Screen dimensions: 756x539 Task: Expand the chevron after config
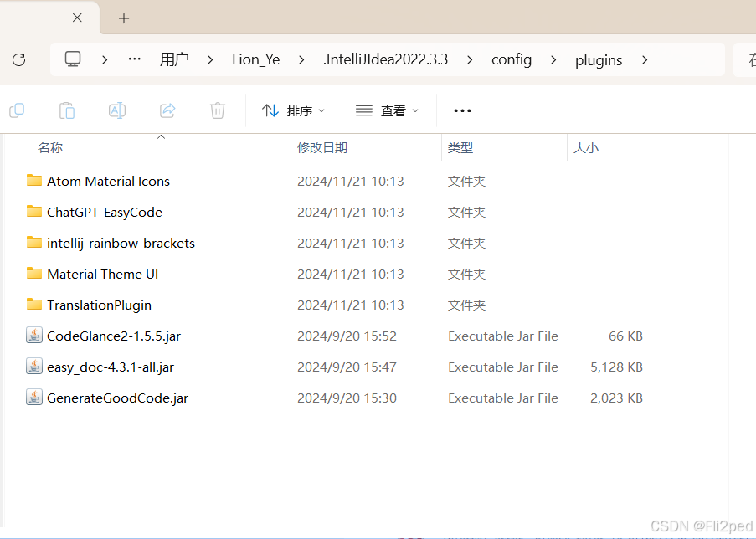point(553,59)
